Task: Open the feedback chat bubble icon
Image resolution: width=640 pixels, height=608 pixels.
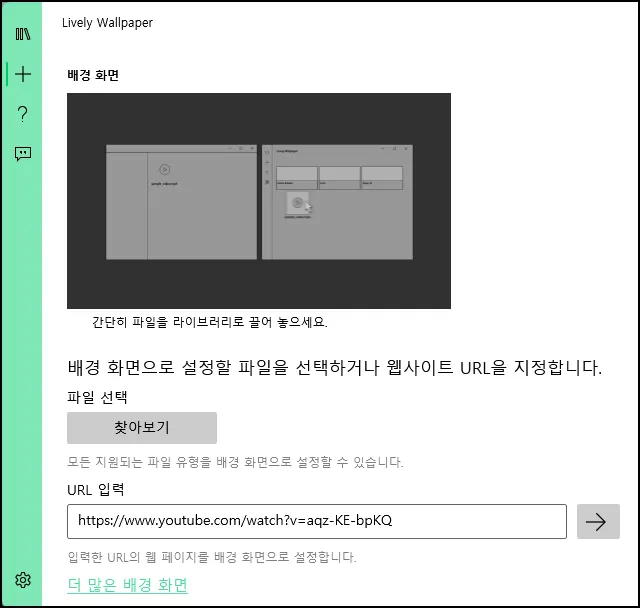Action: pyautogui.click(x=23, y=154)
